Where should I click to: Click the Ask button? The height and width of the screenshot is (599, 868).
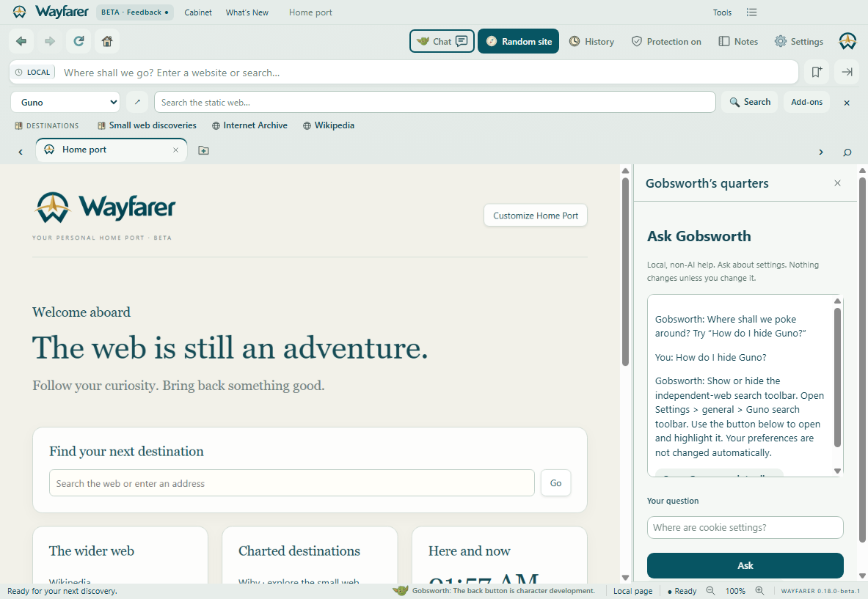coord(745,565)
